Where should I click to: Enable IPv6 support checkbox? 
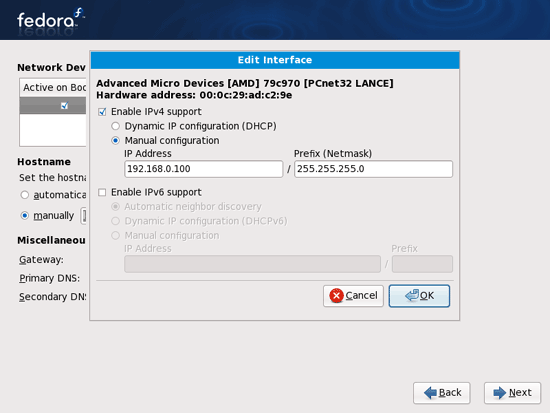[102, 192]
